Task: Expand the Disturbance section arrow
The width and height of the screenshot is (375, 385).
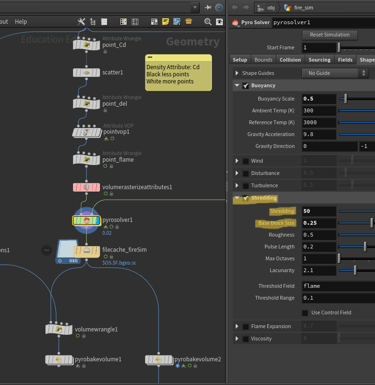Action: pos(237,173)
